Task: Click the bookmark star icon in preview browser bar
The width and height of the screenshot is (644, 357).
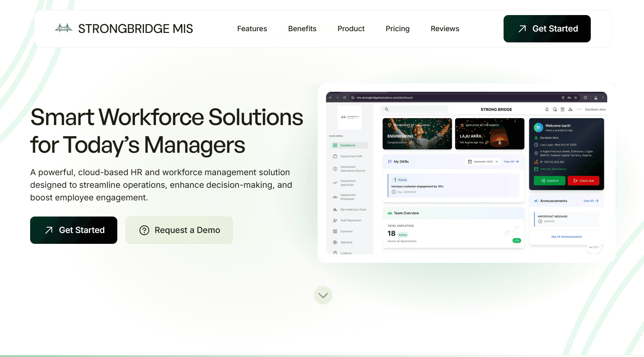Action: [575, 98]
